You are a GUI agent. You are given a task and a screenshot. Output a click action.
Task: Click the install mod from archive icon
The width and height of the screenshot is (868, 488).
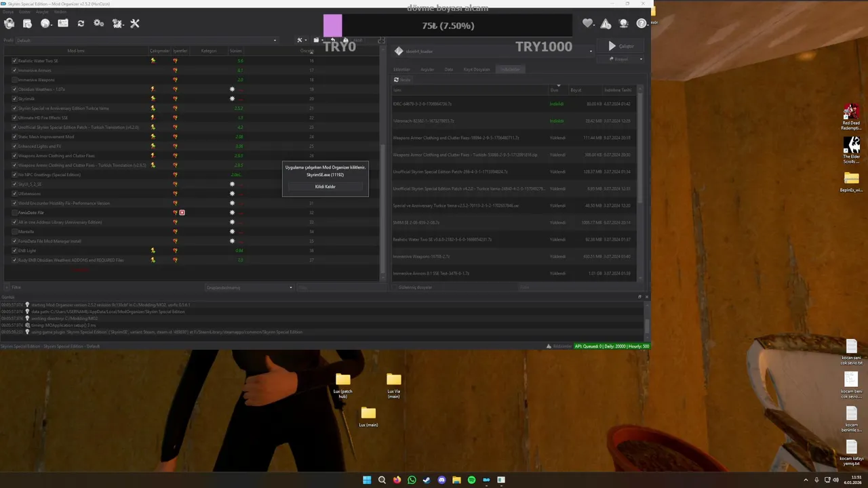click(x=27, y=24)
